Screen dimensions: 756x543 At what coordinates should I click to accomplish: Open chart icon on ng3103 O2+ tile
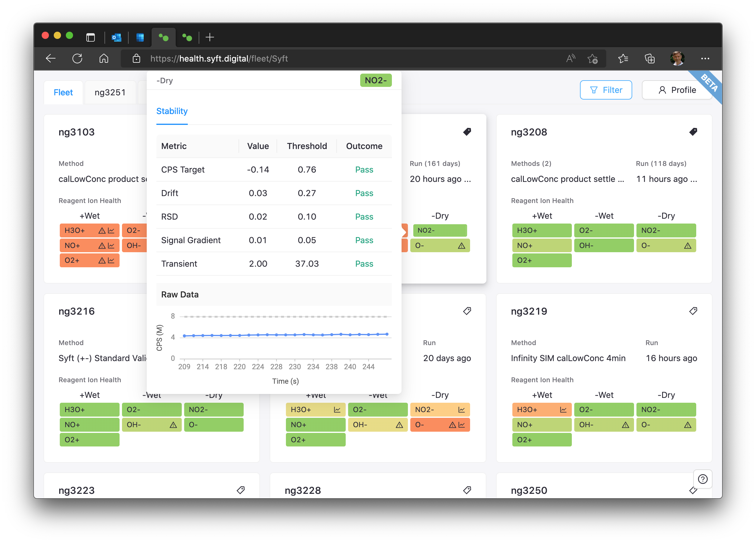pyautogui.click(x=111, y=261)
